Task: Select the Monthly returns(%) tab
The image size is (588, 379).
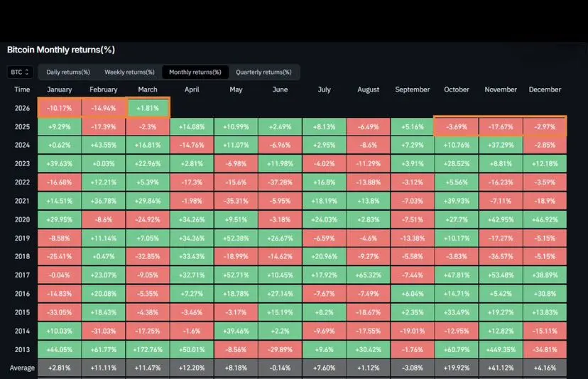Action: (195, 72)
